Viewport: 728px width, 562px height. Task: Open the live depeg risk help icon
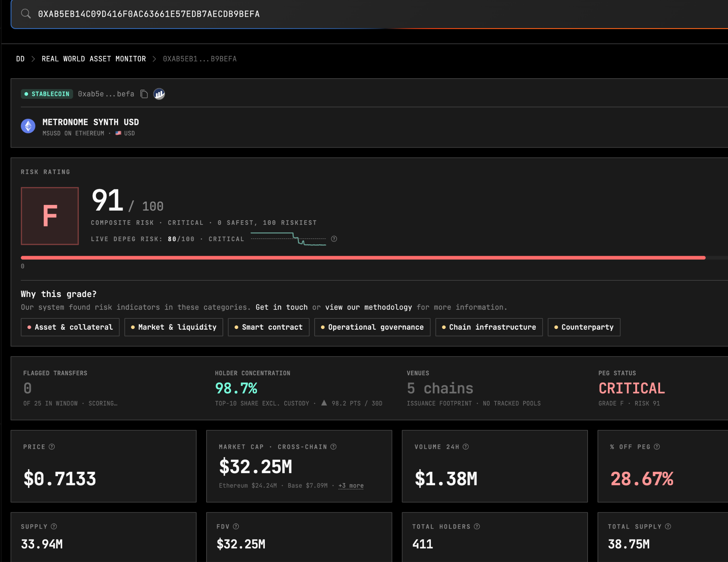coord(334,239)
